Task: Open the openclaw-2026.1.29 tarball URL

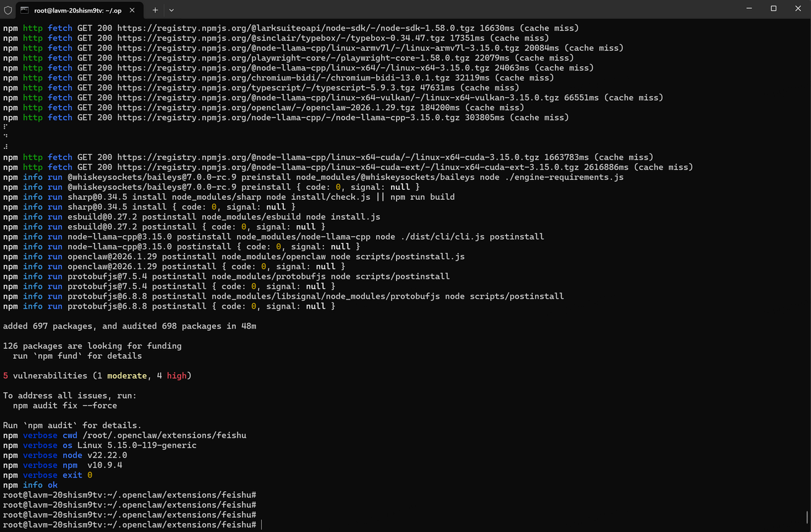Action: (271, 107)
